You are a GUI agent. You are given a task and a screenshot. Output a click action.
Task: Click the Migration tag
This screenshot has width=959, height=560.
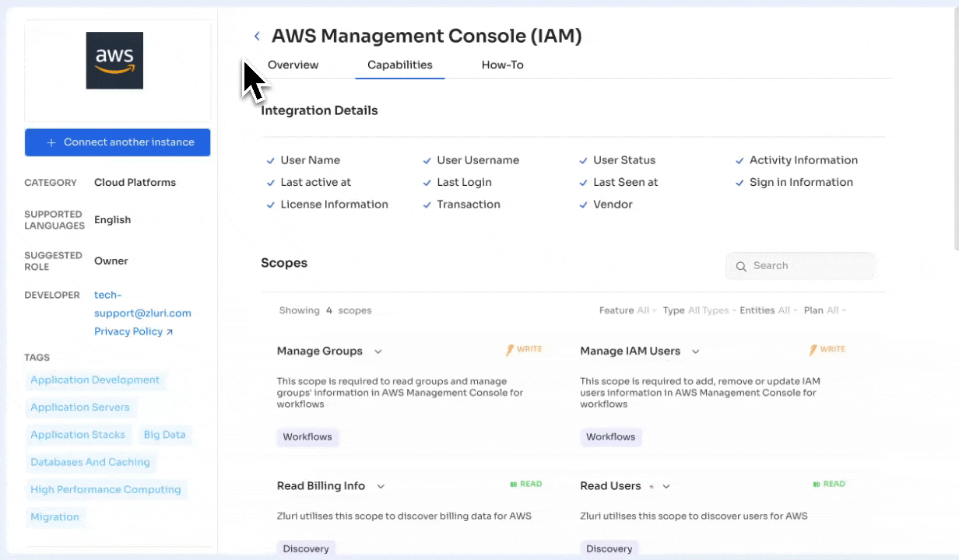[x=55, y=516]
